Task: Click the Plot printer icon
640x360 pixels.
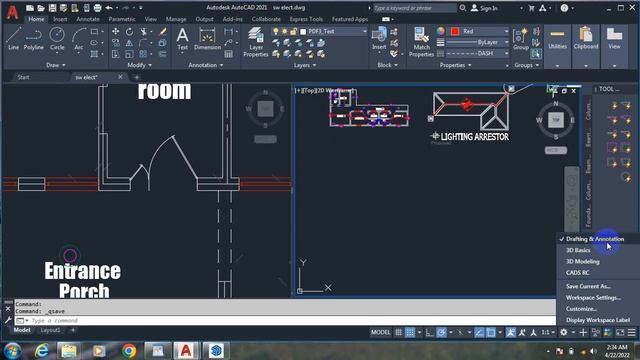Action: coord(97,8)
